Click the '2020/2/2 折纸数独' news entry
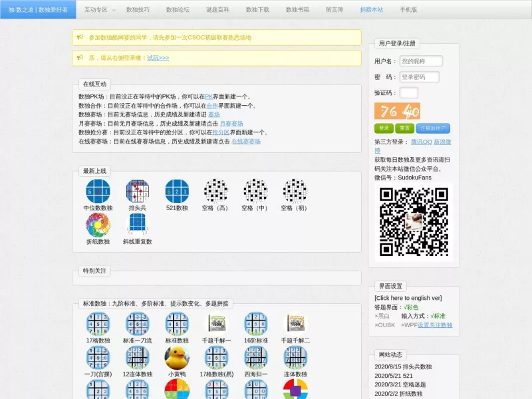 tap(398, 394)
